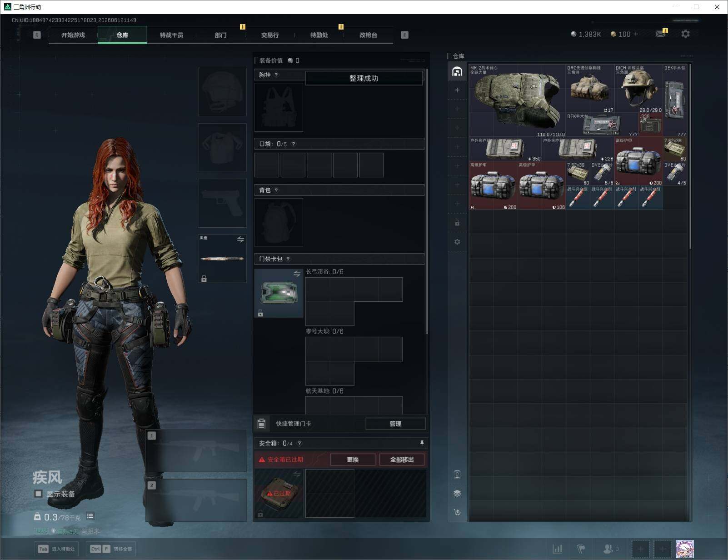Click the swap icon on the keycard case
This screenshot has width=728, height=560.
[297, 274]
